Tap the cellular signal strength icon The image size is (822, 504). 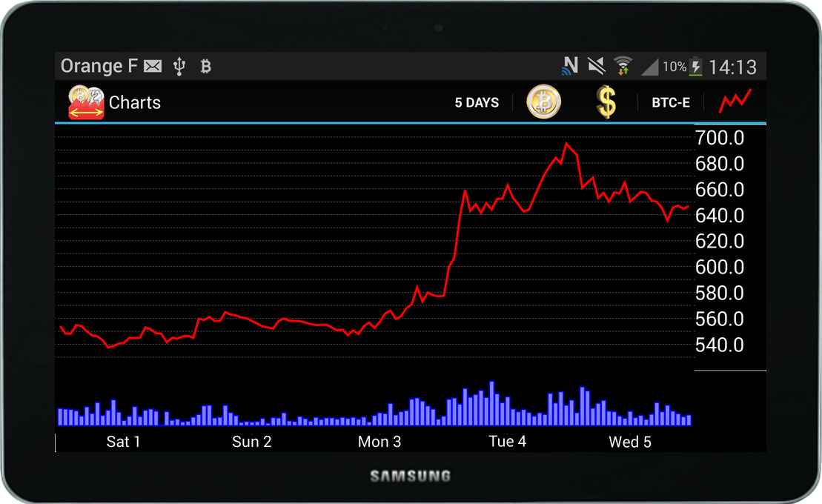click(650, 67)
